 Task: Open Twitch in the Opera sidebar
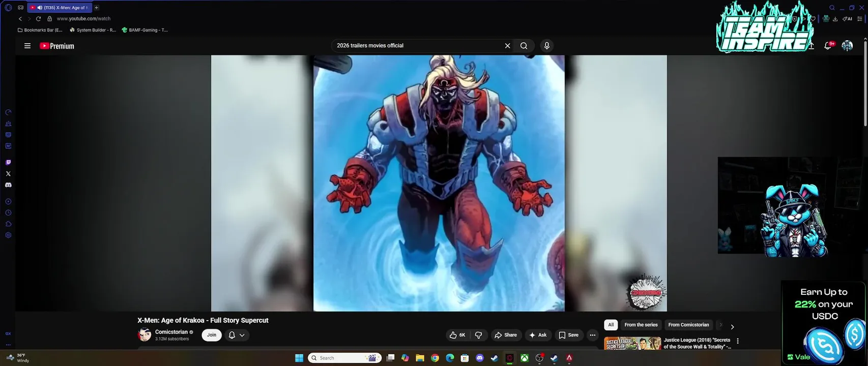pos(8,163)
